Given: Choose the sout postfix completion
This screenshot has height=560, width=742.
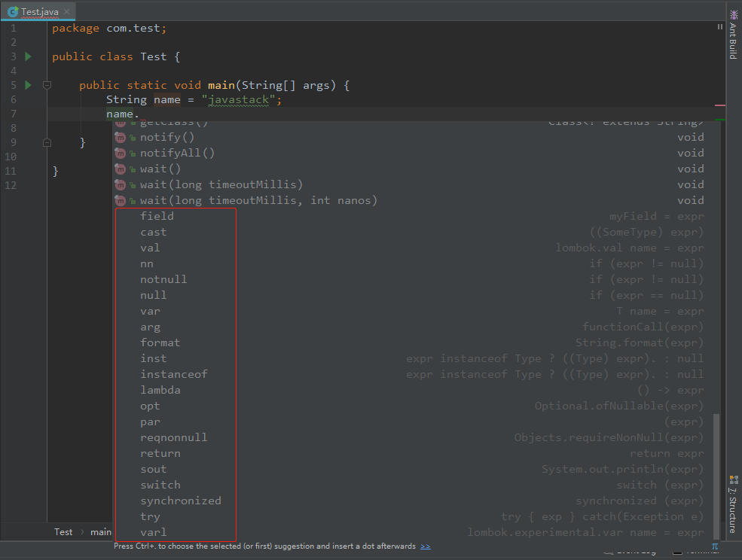Looking at the screenshot, I should [153, 469].
